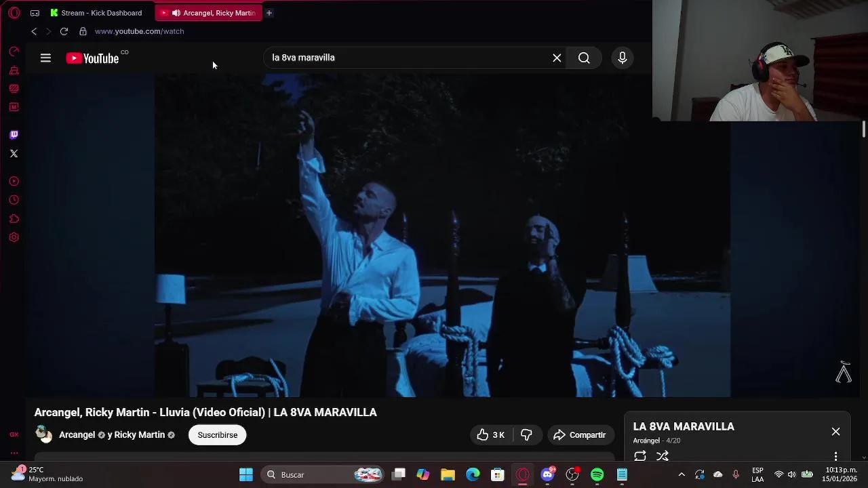Open Arcangel channel avatar
868x488 pixels.
click(43, 434)
